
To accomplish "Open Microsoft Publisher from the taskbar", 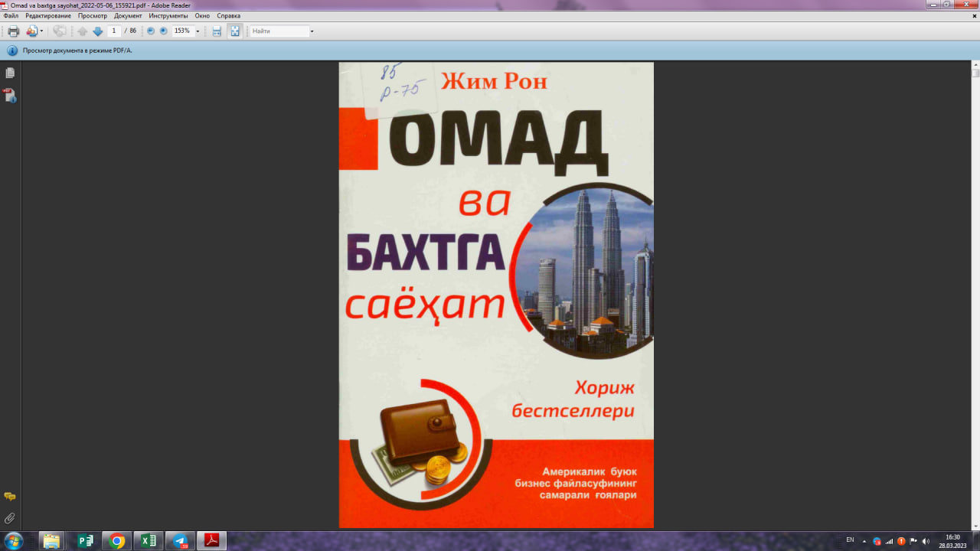I will [x=85, y=541].
